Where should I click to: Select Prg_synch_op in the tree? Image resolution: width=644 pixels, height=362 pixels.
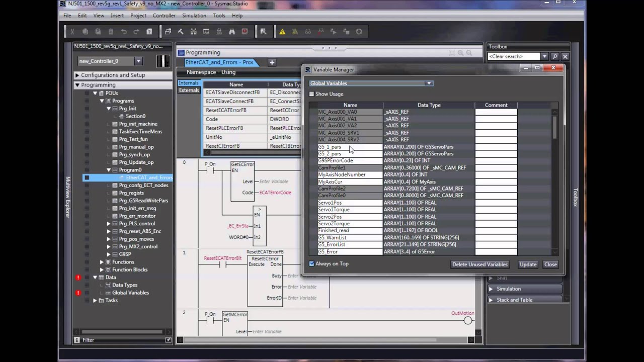(x=134, y=155)
